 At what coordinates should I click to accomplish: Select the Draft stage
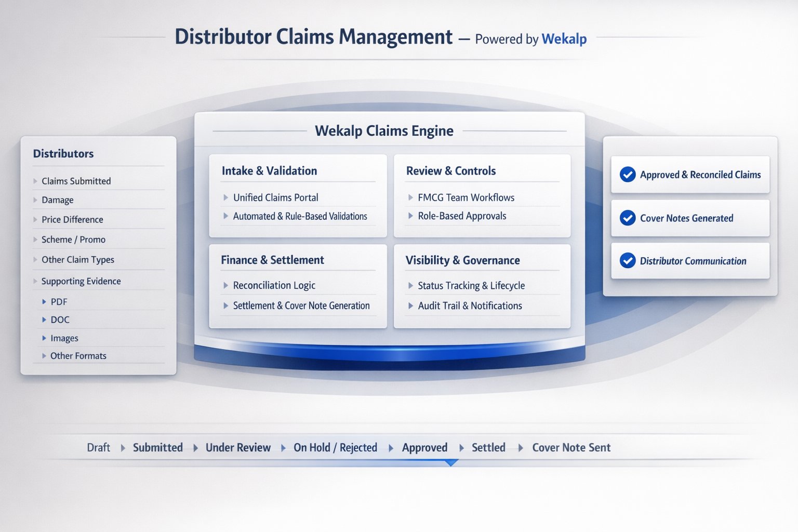(98, 447)
